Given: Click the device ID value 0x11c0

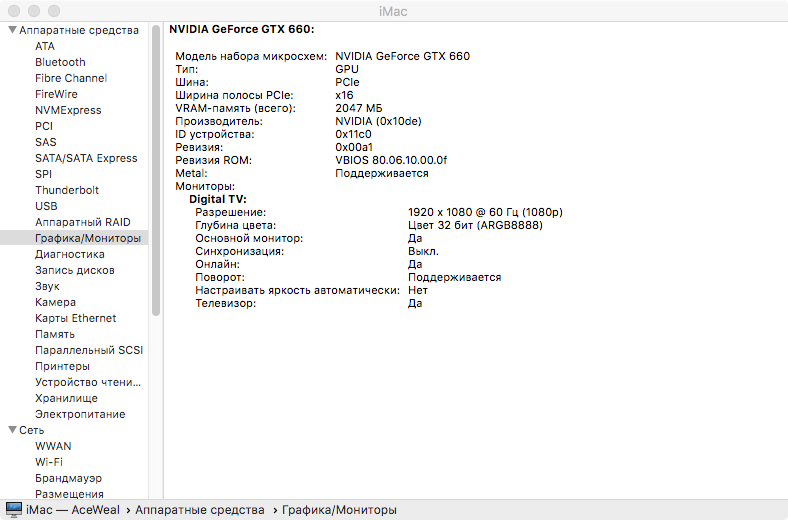Looking at the screenshot, I should click(353, 134).
